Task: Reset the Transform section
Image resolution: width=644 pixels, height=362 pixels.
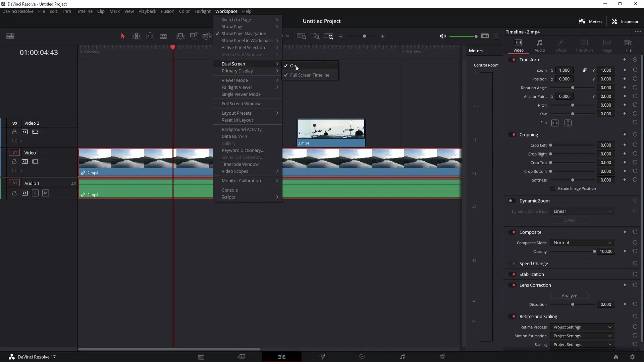Action: [635, 59]
